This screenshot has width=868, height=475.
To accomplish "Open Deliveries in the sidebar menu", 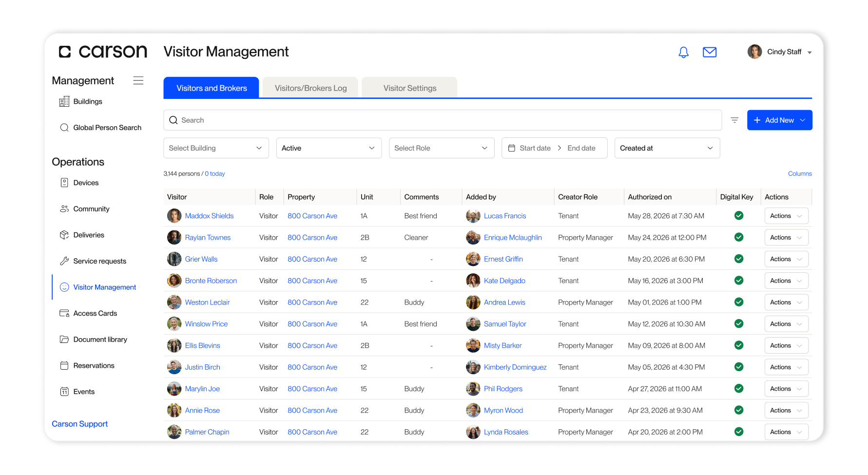I will pyautogui.click(x=89, y=235).
